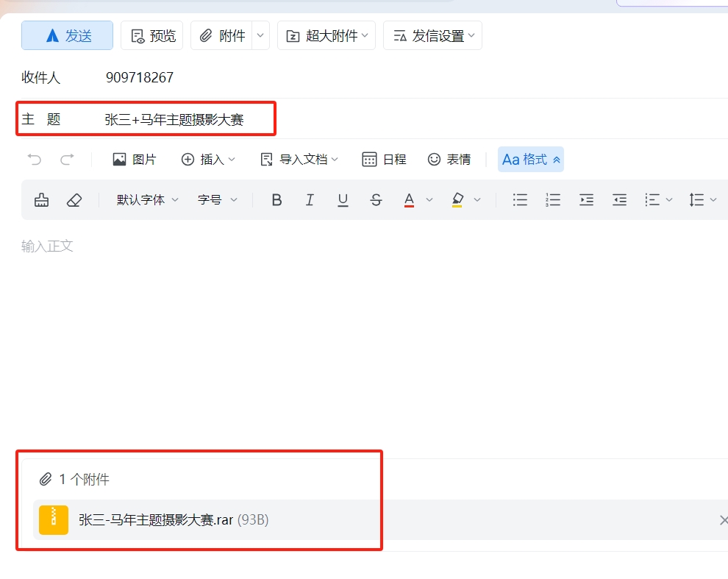Click the 预览 preview button
This screenshot has width=728, height=579.
pos(151,35)
